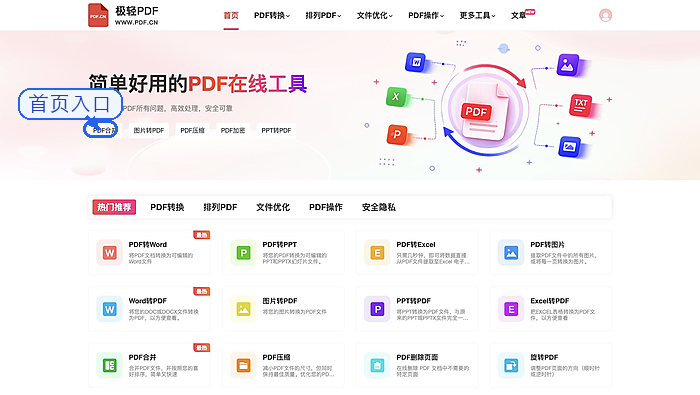
Task: Switch to the 文件优化 category tab
Action: 273,207
